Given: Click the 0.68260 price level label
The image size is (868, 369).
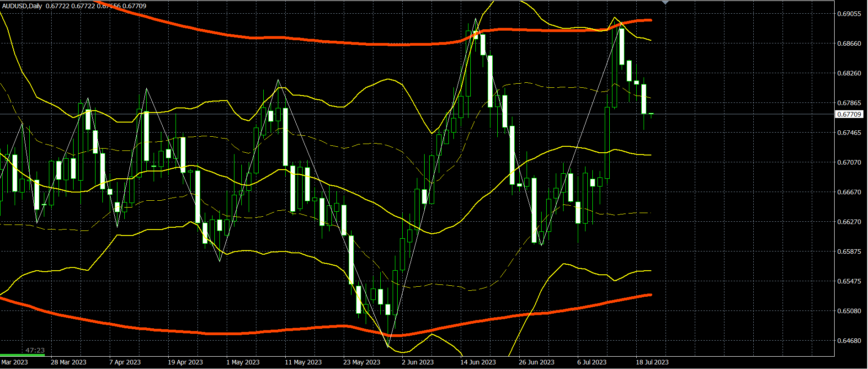Looking at the screenshot, I should [849, 73].
